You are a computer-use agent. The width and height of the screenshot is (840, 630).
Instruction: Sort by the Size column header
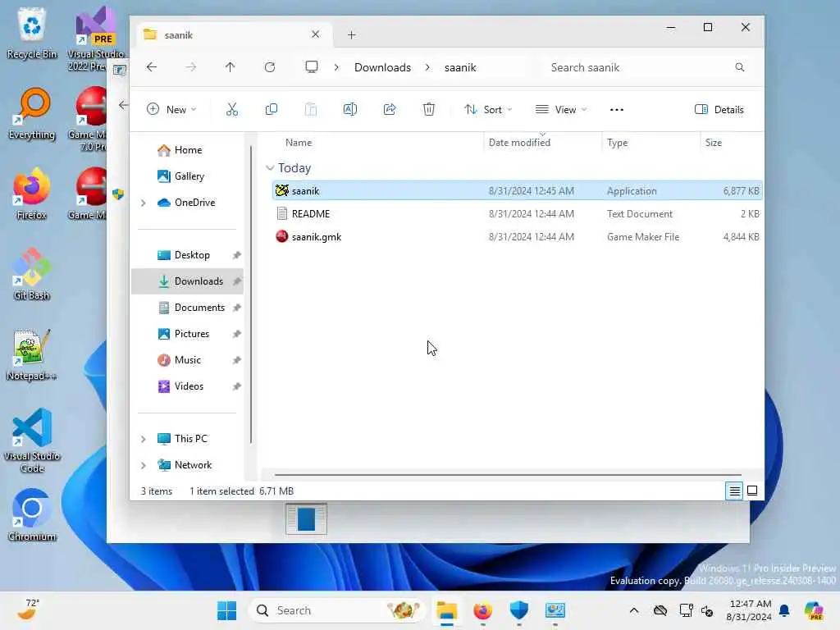pos(713,143)
